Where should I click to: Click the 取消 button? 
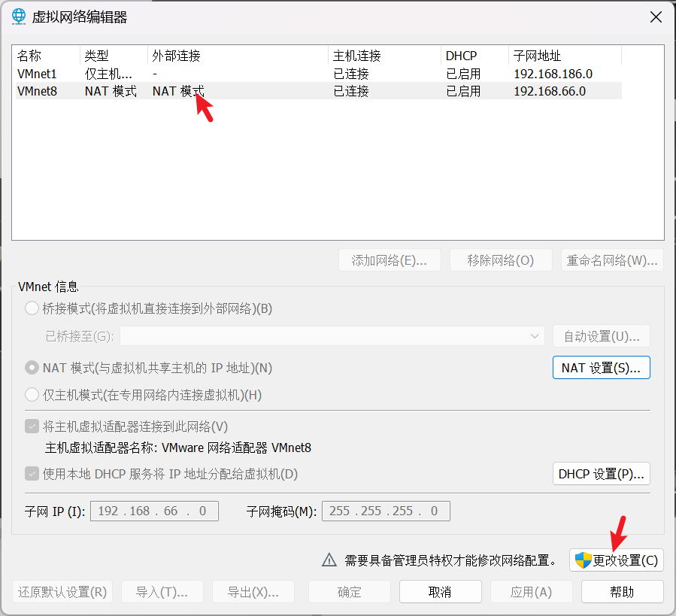tap(440, 592)
